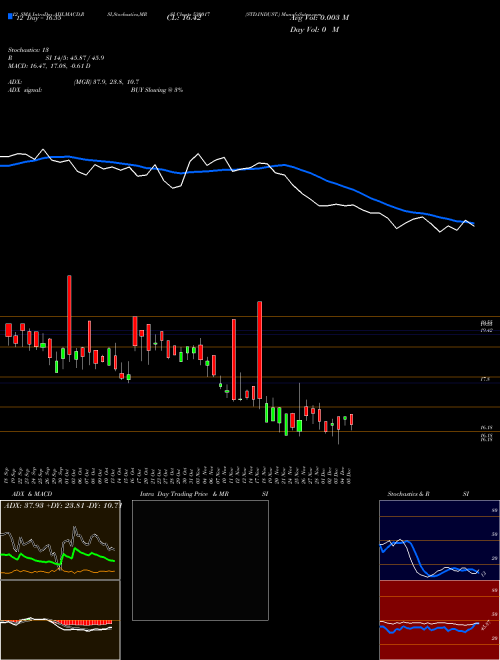Image resolution: width=500 pixels, height=660 pixels.
Task: Click the 'Avg Vol: 0.003 M' text
Action: 319,18
